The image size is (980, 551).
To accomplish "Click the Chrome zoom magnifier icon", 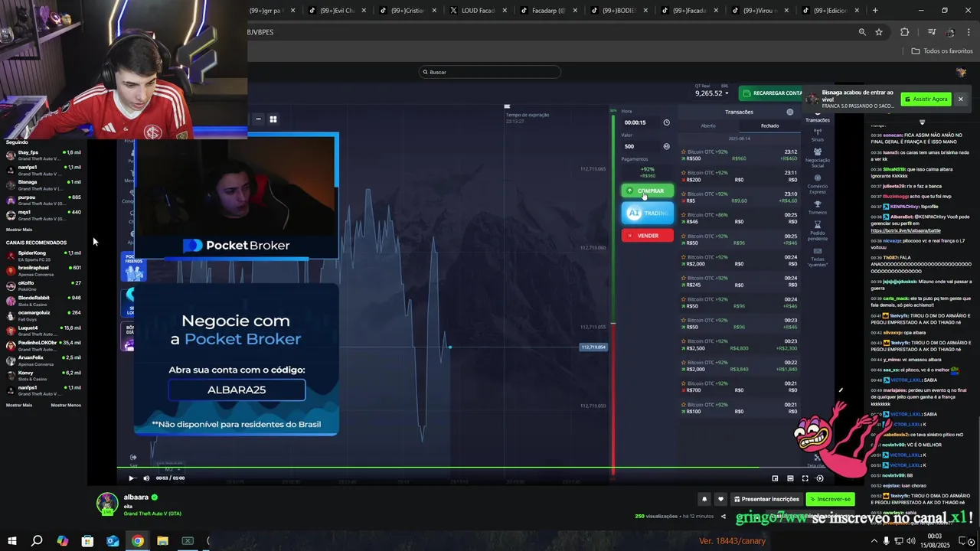I will (862, 32).
